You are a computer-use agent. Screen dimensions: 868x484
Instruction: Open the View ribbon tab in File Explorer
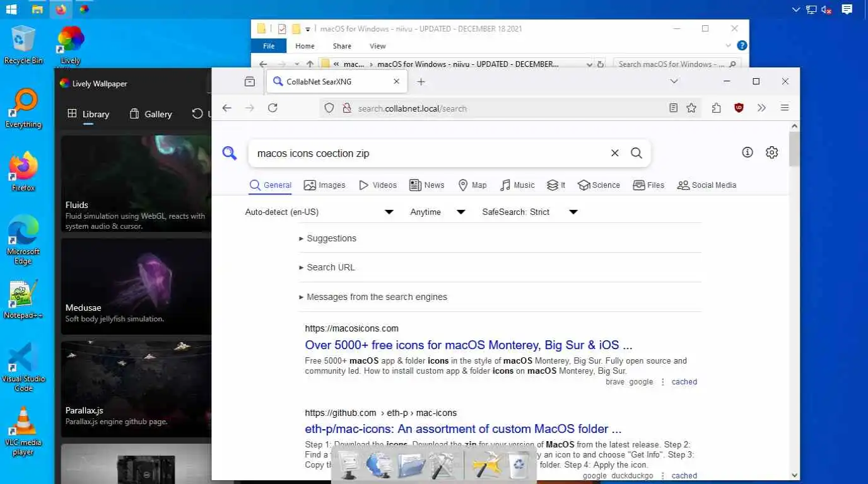pos(377,46)
